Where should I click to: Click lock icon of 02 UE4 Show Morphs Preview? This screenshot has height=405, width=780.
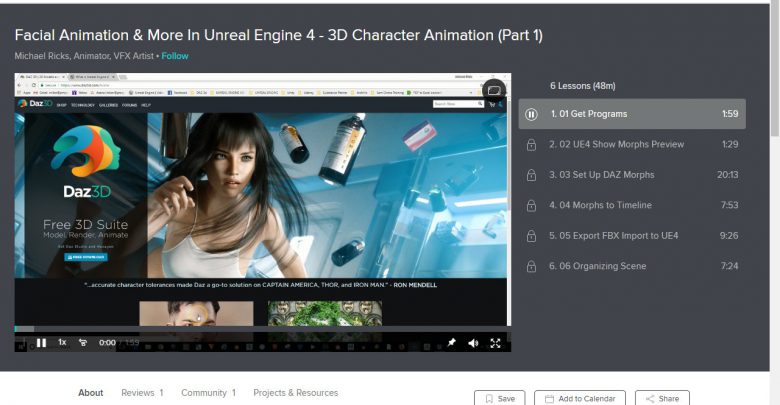pos(531,145)
